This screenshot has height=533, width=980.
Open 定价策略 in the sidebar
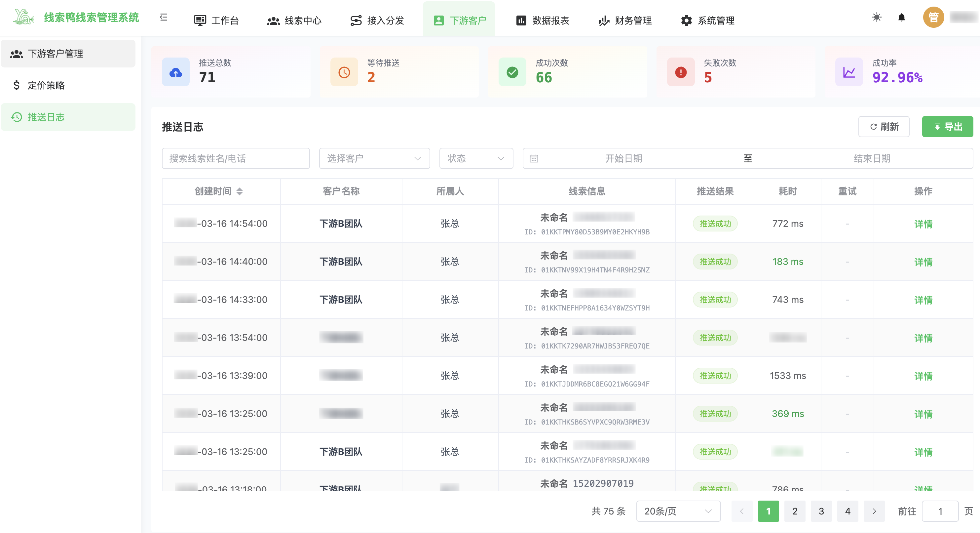tap(46, 85)
